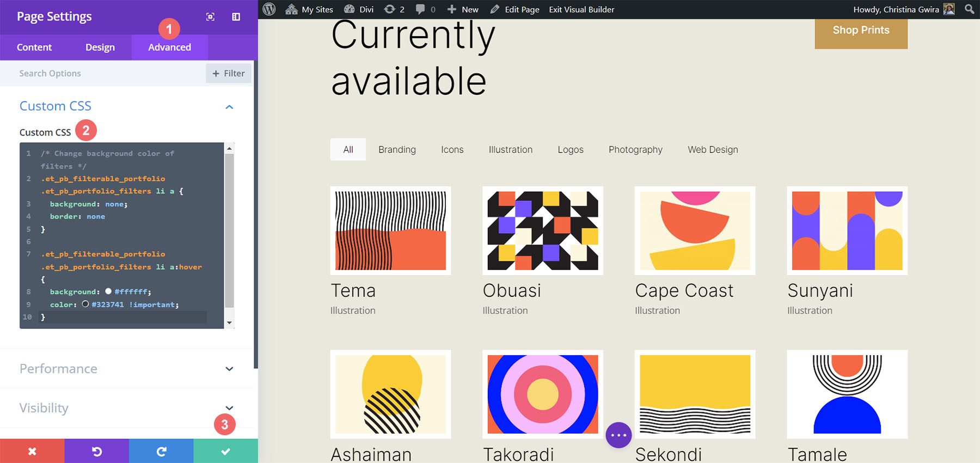Click the code editor scroll down arrow
980x463 pixels.
[x=229, y=323]
